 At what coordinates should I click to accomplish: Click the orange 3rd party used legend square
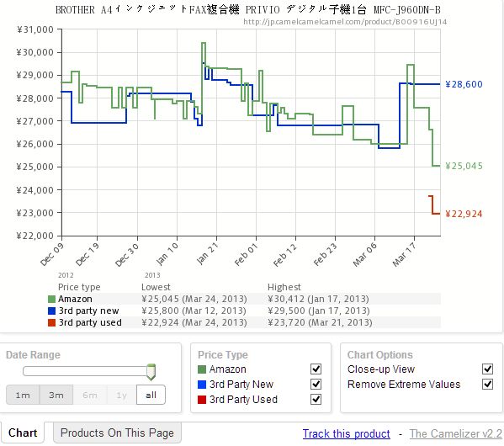[51, 322]
